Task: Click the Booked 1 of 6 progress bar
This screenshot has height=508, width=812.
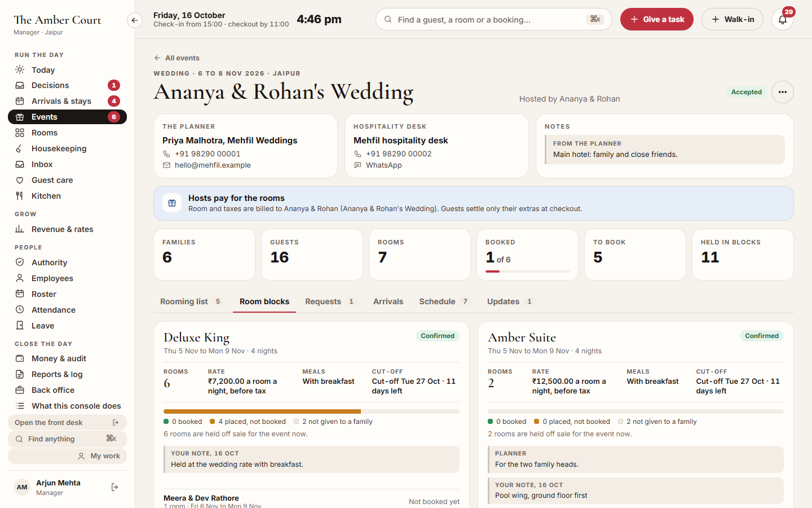Action: (x=527, y=271)
